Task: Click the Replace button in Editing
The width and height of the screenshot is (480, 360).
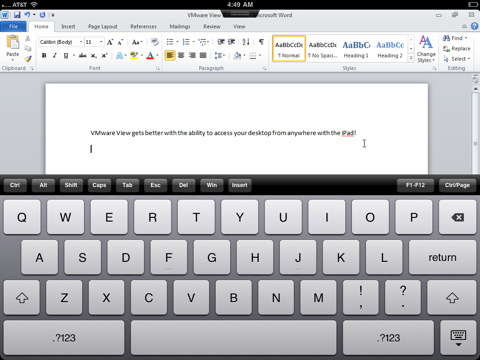Action: click(x=457, y=49)
